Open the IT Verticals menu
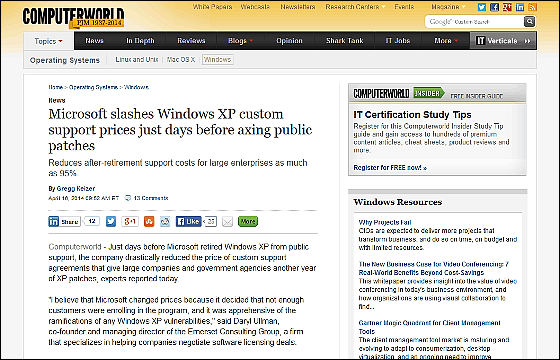Viewport: 560px width, 360px height. pos(503,41)
